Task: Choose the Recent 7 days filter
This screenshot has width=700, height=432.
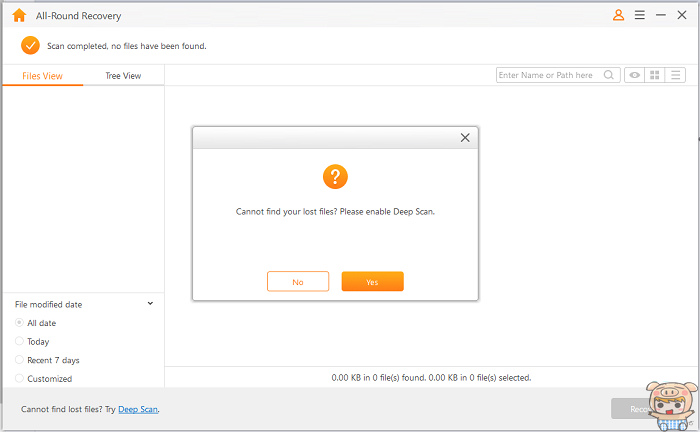Action: pyautogui.click(x=20, y=360)
